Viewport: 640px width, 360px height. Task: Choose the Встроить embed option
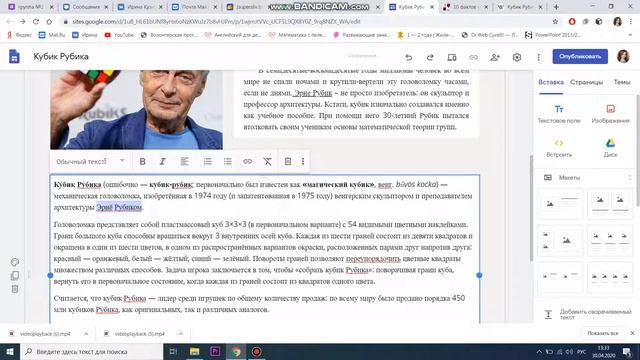pos(559,148)
